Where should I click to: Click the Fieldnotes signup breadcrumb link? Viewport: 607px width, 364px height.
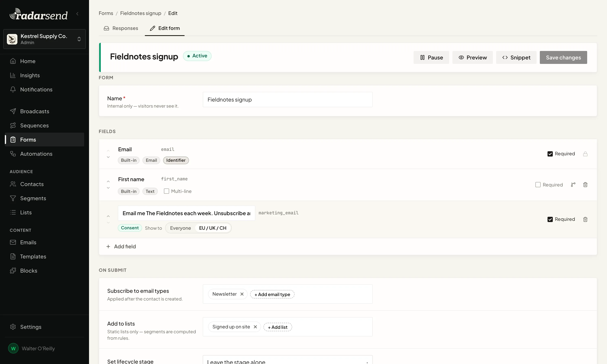click(141, 13)
